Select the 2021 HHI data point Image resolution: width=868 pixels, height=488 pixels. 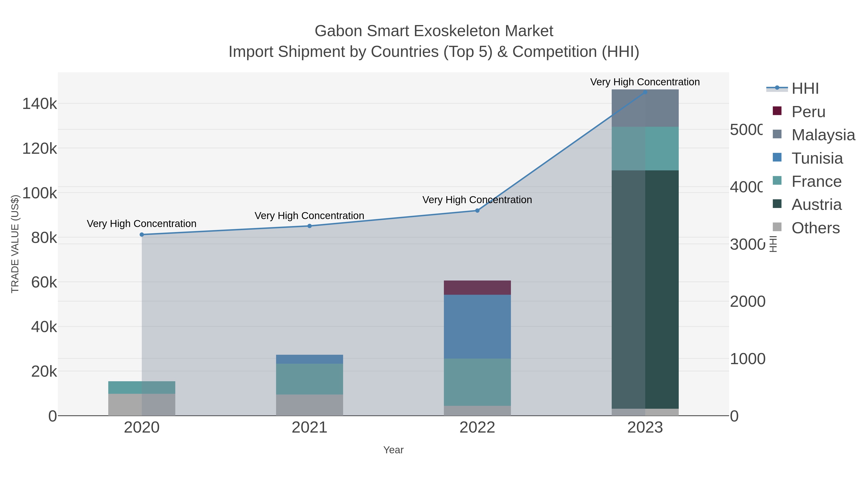[310, 226]
